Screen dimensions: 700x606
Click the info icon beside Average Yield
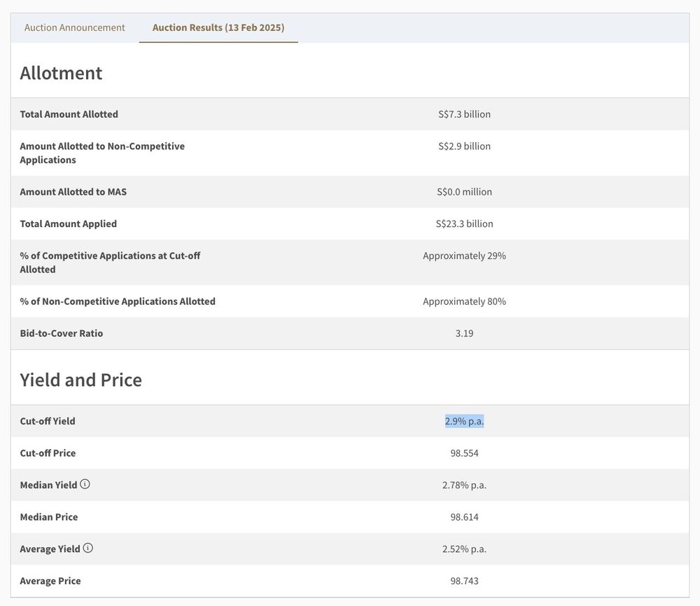coord(87,549)
